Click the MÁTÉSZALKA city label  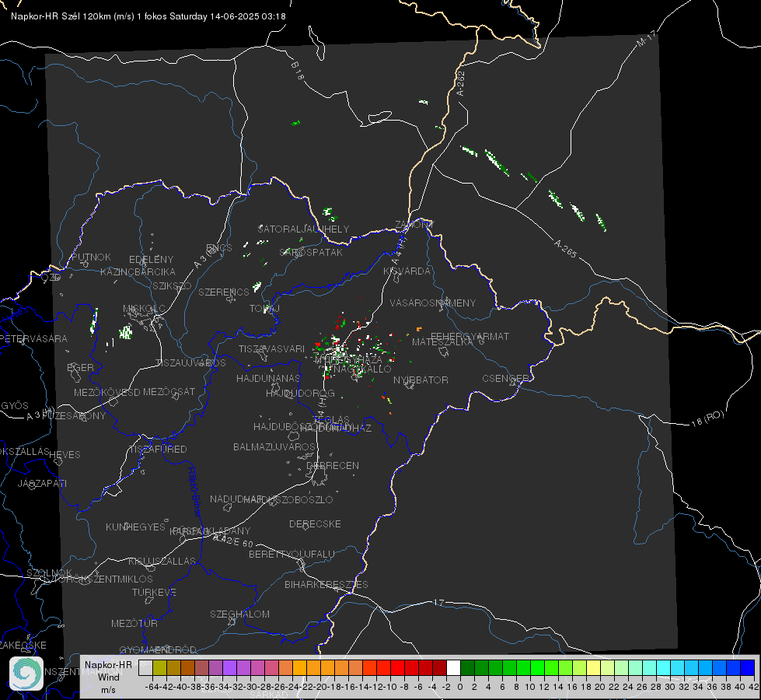click(x=442, y=342)
